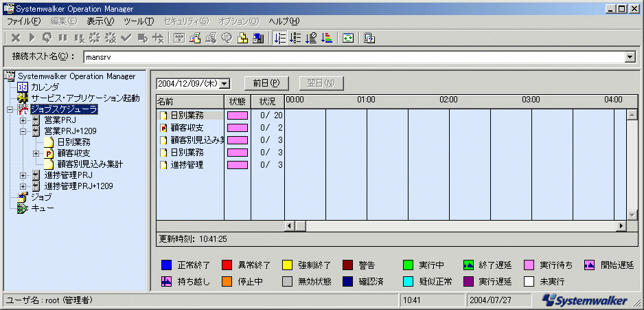Click the green refresh toolbar icon
The width and height of the screenshot is (644, 310).
pos(348,38)
